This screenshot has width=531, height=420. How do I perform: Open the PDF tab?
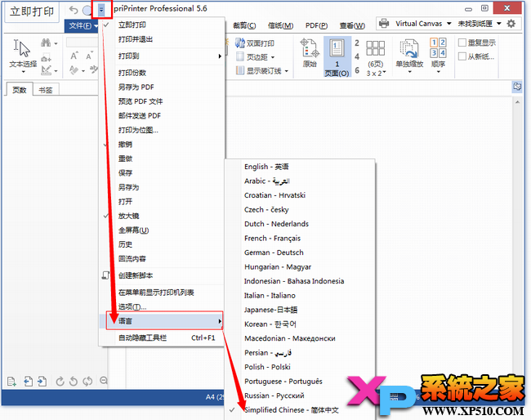click(316, 25)
